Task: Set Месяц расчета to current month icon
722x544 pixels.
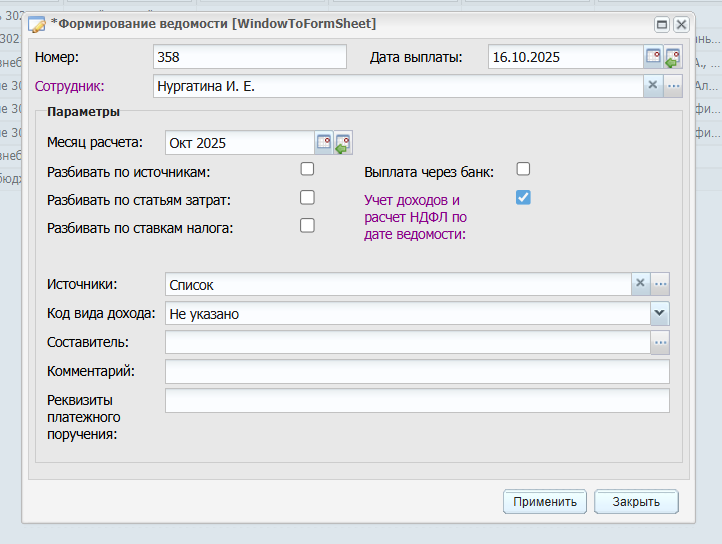Action: pos(344,142)
